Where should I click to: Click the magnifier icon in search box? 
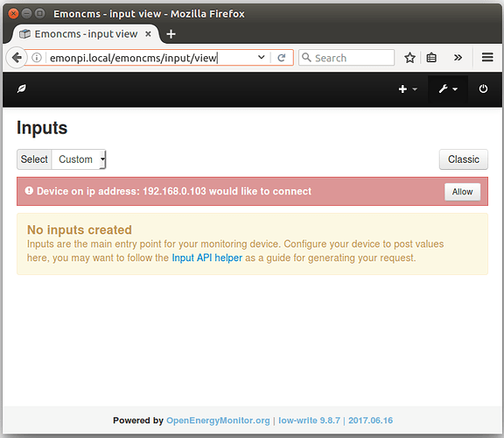tap(306, 57)
